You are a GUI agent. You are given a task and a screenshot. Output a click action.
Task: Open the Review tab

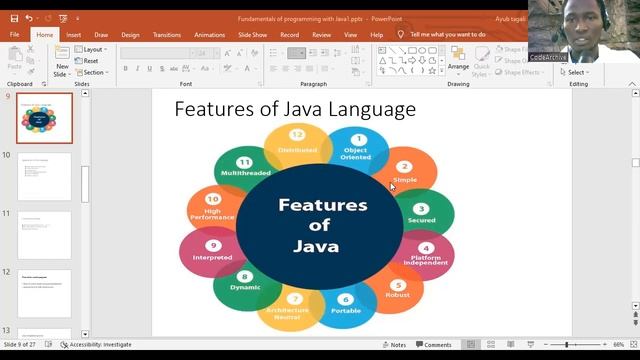click(x=321, y=35)
